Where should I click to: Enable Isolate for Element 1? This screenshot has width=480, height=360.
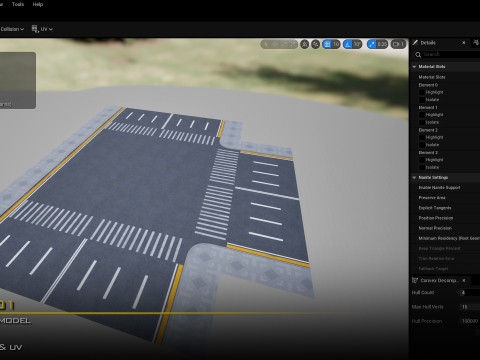[x=422, y=122]
